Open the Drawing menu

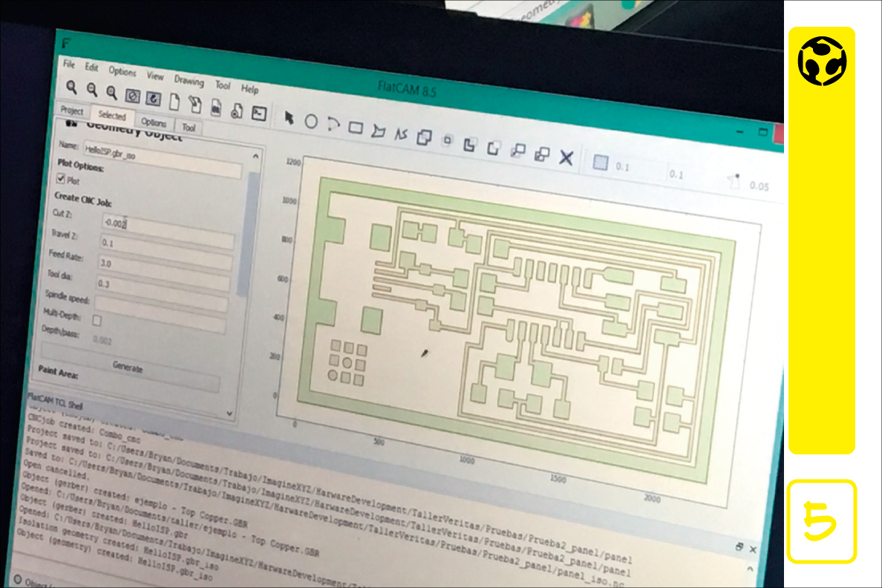[189, 80]
